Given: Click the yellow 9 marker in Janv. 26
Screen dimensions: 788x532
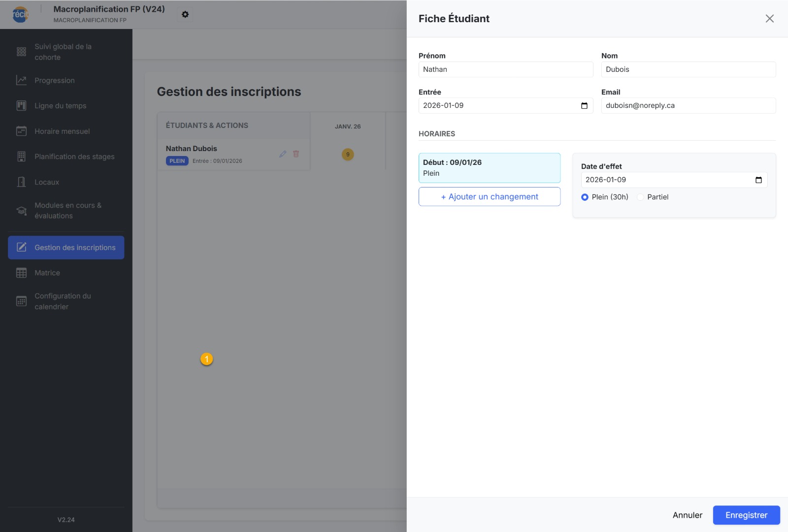Looking at the screenshot, I should [x=348, y=155].
